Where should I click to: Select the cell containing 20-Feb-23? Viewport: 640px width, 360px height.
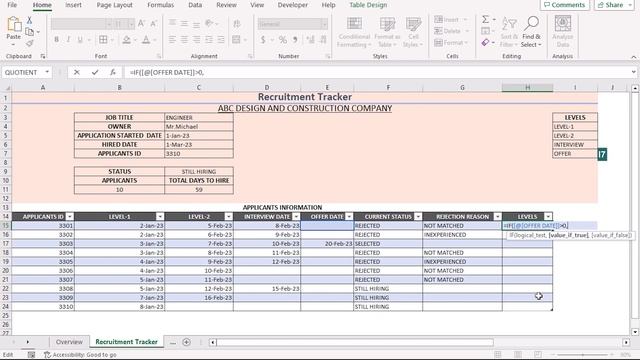tap(327, 244)
